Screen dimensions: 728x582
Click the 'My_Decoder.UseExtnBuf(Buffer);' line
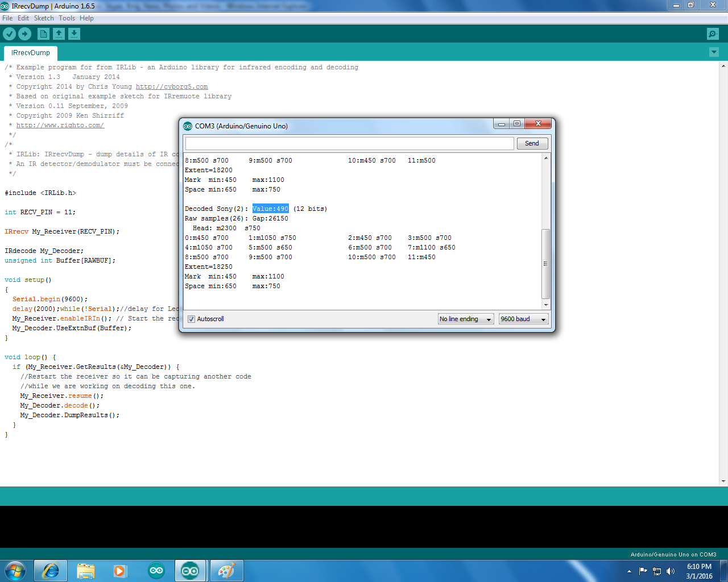point(72,329)
